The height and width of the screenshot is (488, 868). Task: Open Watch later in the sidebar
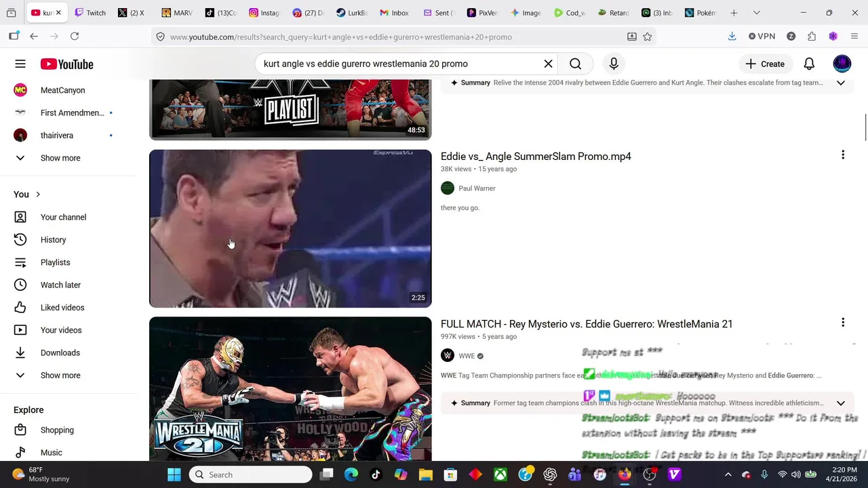click(60, 285)
